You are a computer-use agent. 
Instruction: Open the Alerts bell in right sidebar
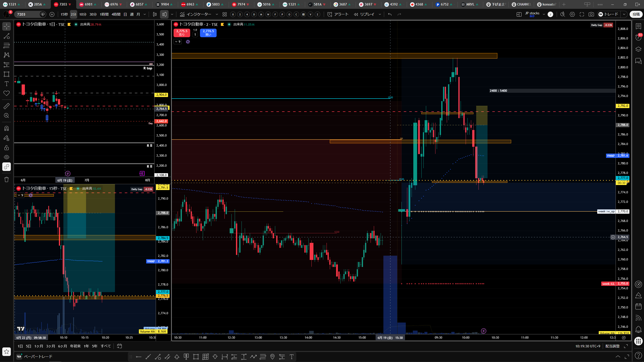pyautogui.click(x=638, y=329)
